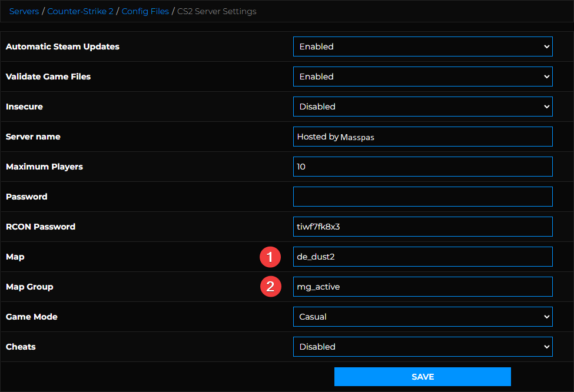Focus the Maximum Players input field

(422, 167)
